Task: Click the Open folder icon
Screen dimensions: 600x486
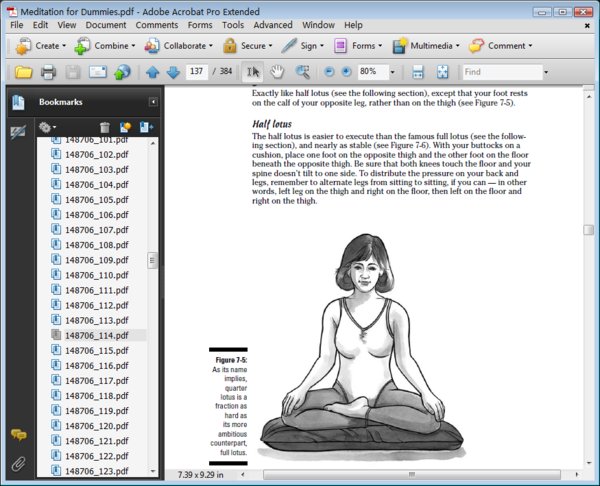Action: (23, 72)
